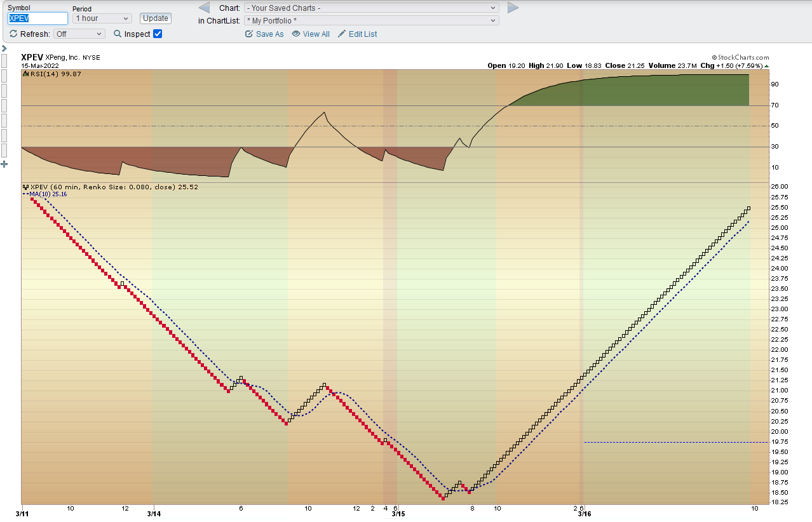Screen dimensions: 812x522
Task: Click the green up-triangle change indicator
Action: click(766, 66)
